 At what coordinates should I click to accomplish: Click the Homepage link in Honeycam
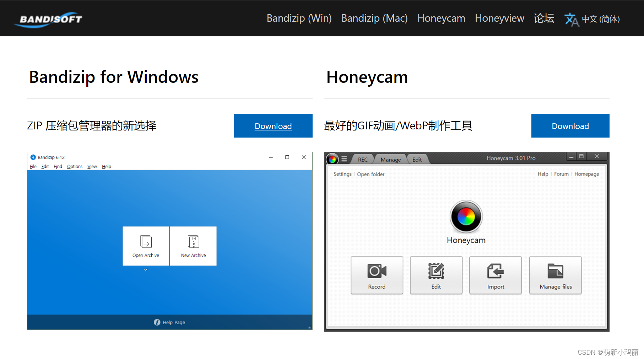point(587,174)
